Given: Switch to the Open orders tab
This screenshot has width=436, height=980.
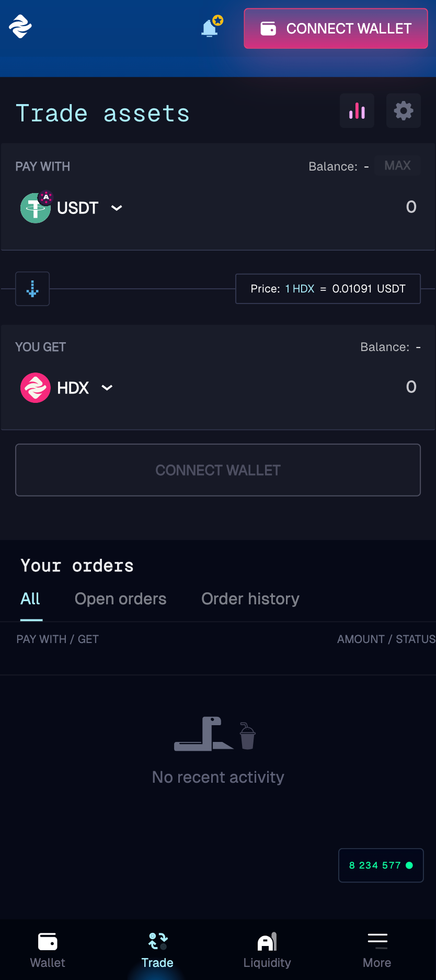Looking at the screenshot, I should [121, 599].
